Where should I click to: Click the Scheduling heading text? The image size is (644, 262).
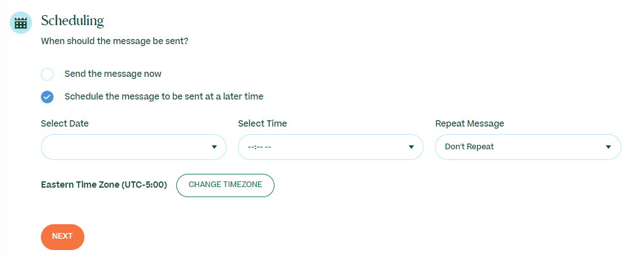72,20
